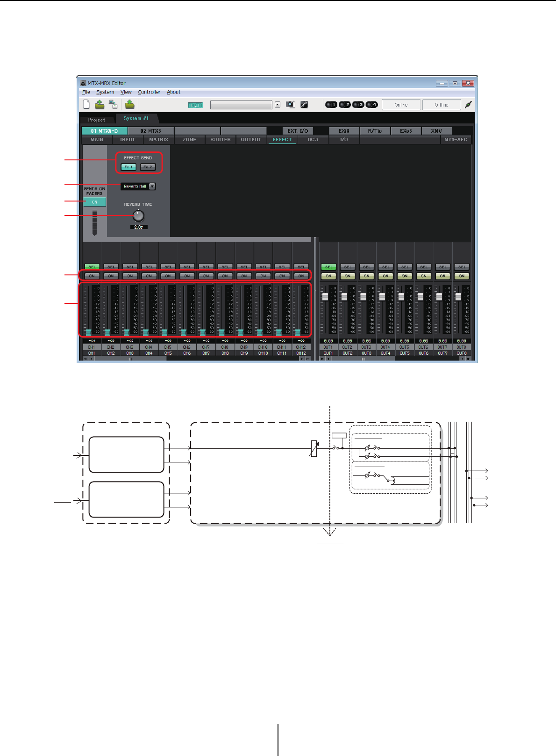Switch to the MY4-AEC tab
556x756 pixels.
tap(456, 139)
